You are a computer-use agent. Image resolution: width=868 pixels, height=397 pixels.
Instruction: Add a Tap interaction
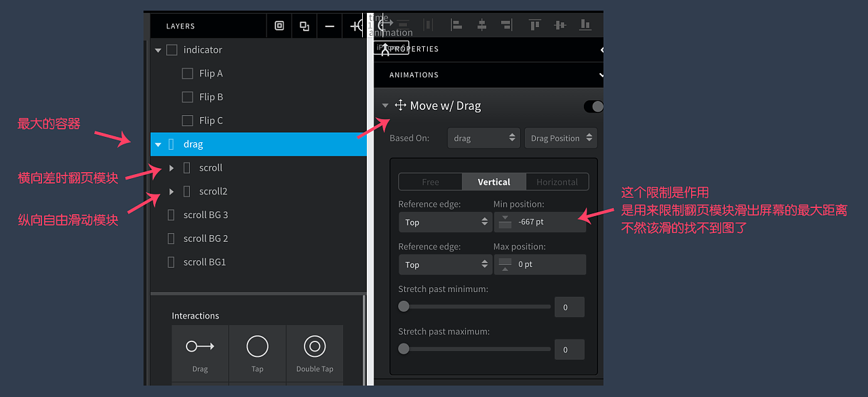point(258,354)
